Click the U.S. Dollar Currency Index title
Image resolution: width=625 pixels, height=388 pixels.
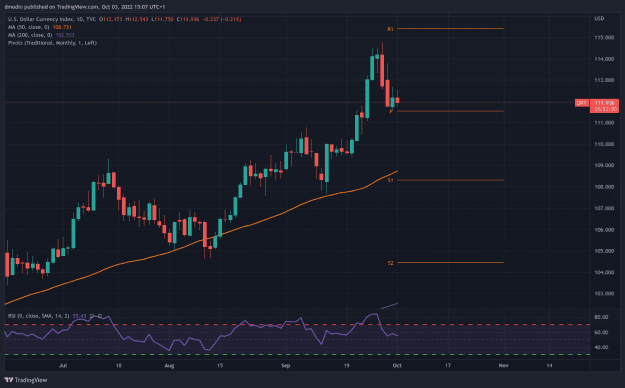point(41,19)
